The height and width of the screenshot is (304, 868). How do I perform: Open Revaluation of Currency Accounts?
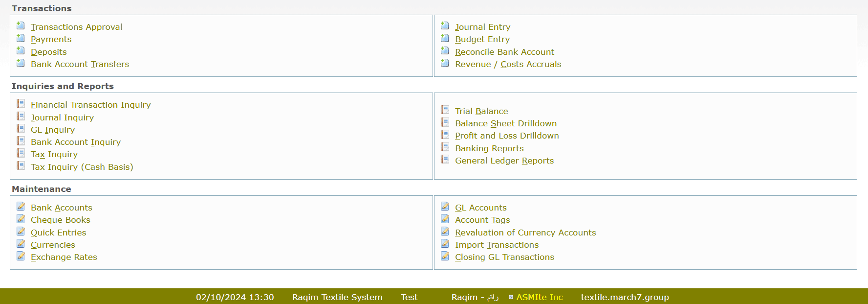tap(525, 233)
